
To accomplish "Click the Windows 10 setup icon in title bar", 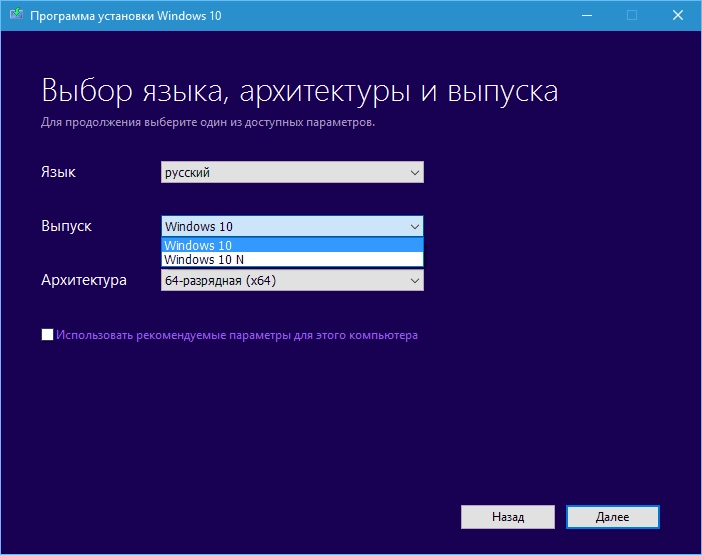I will point(16,14).
